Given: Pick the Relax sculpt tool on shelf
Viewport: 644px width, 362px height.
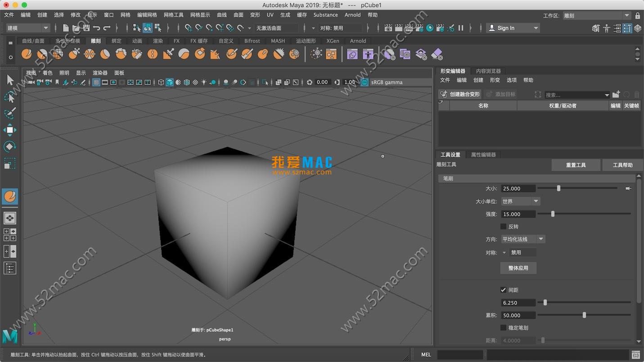Looking at the screenshot, I should 58,54.
